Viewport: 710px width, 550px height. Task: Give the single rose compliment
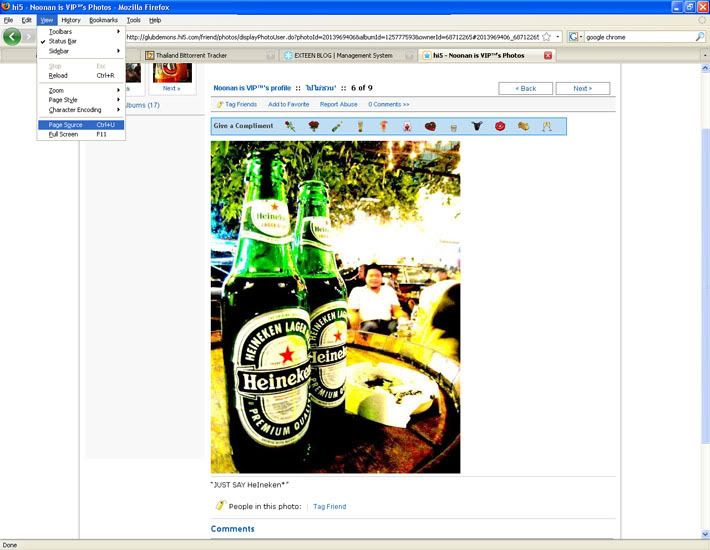coord(290,126)
